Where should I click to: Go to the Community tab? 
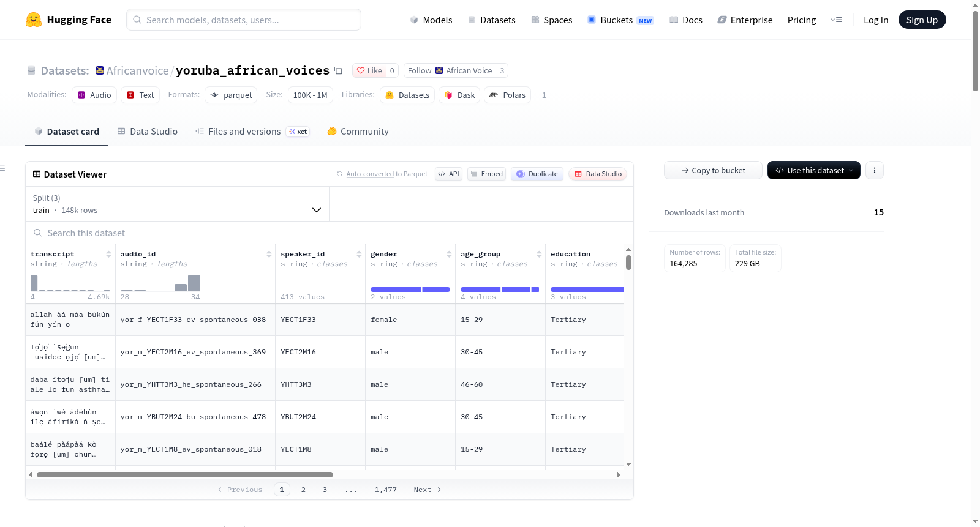coord(358,132)
